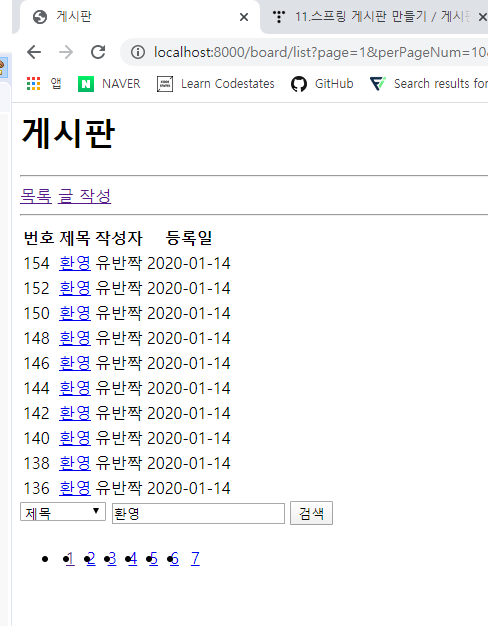The height and width of the screenshot is (626, 488).
Task: Open the 환영 post numbered 138
Action: pos(75,463)
